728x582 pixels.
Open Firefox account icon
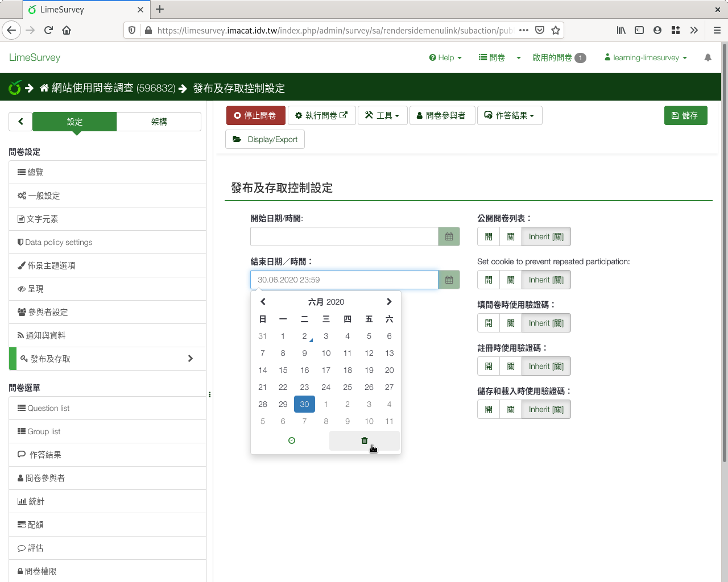tap(657, 30)
